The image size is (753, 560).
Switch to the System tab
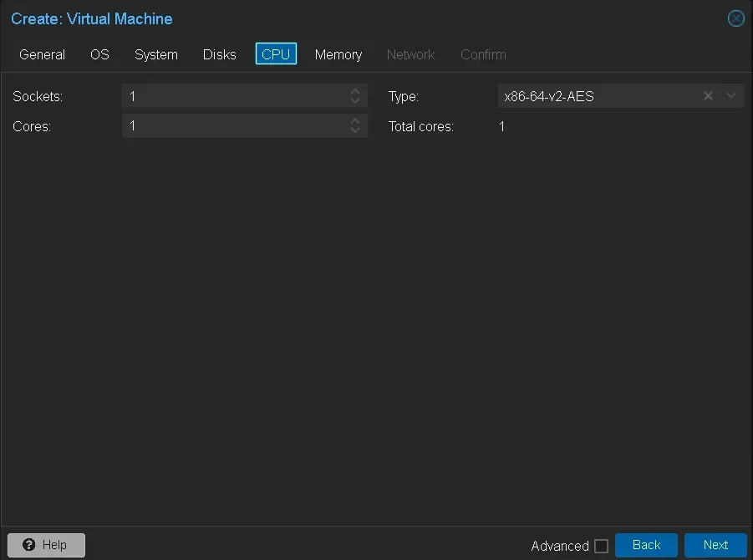pyautogui.click(x=155, y=54)
